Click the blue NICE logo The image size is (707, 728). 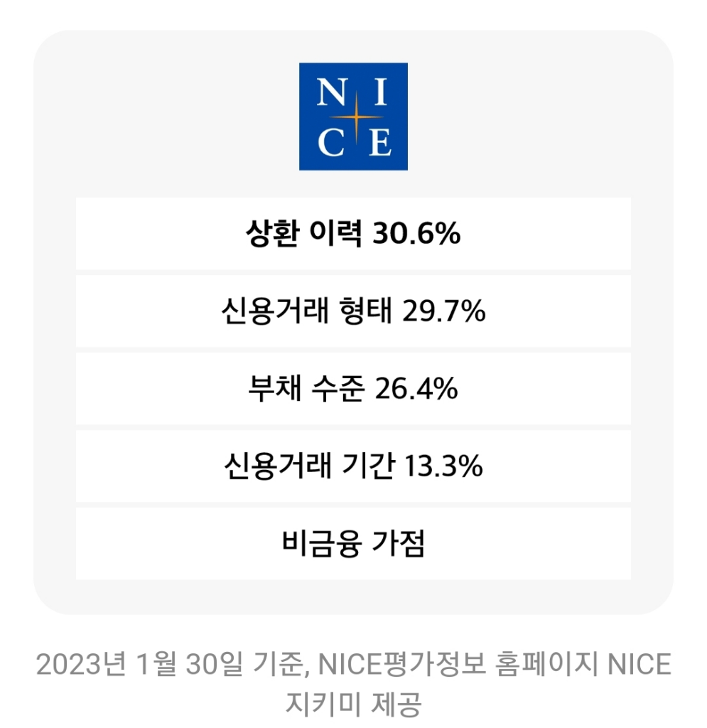pyautogui.click(x=353, y=117)
